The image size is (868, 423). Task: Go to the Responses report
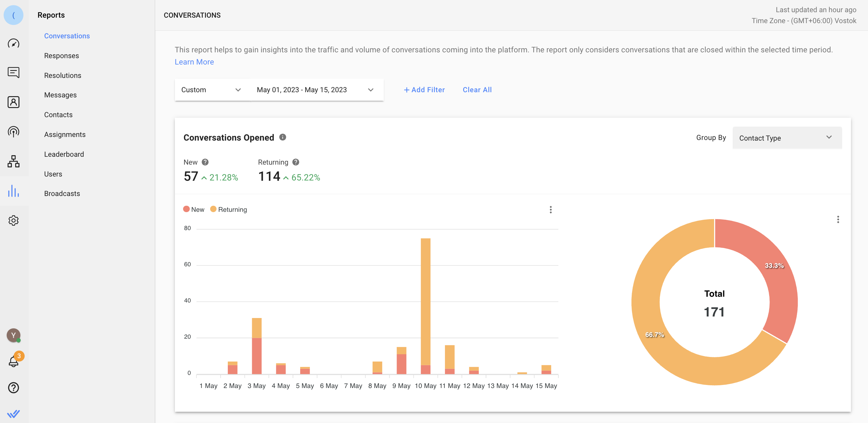click(x=61, y=56)
